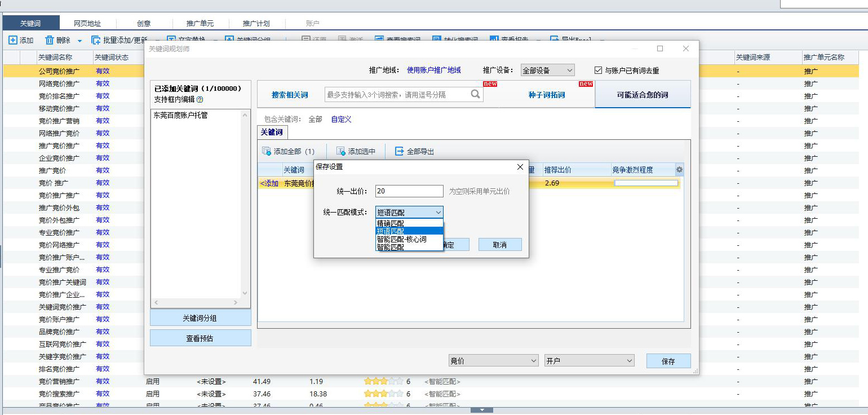Open the 开户 dropdown at the bottom
Viewport: 868px width, 415px height.
pyautogui.click(x=588, y=360)
